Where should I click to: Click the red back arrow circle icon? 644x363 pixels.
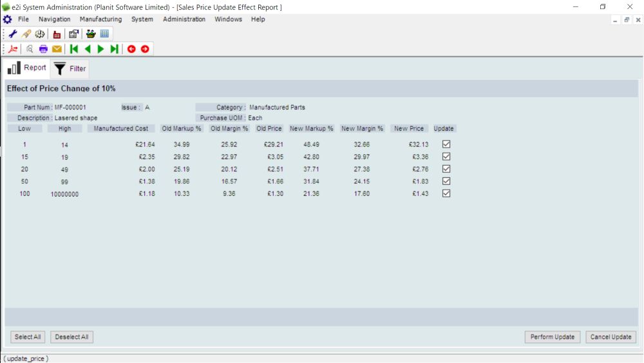coord(131,49)
